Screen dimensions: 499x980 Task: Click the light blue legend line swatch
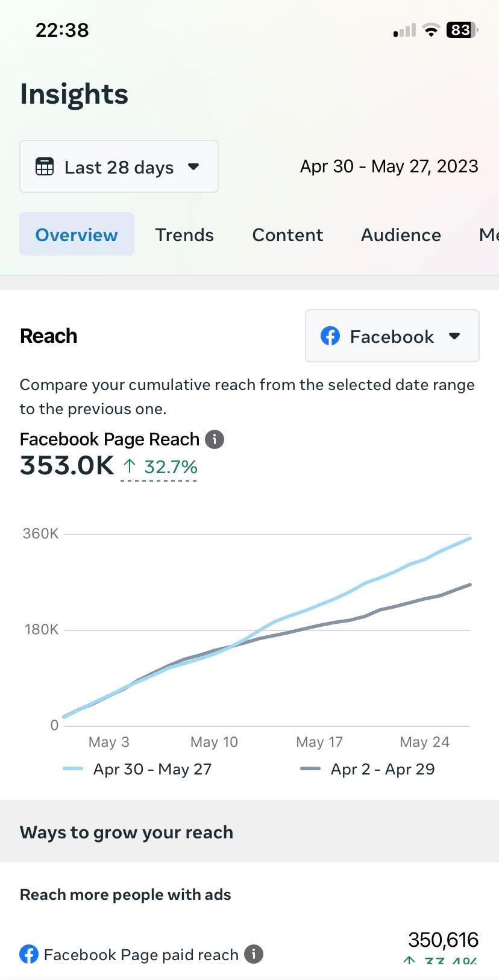[73, 769]
